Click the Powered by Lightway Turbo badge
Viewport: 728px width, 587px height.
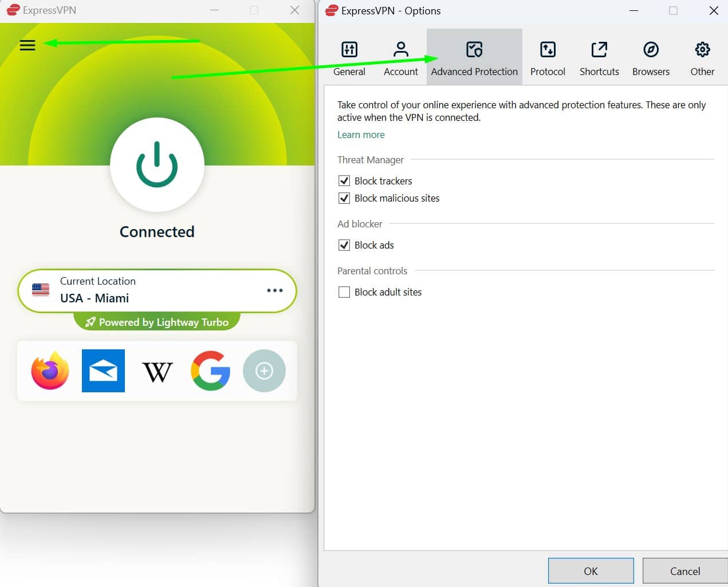click(157, 322)
